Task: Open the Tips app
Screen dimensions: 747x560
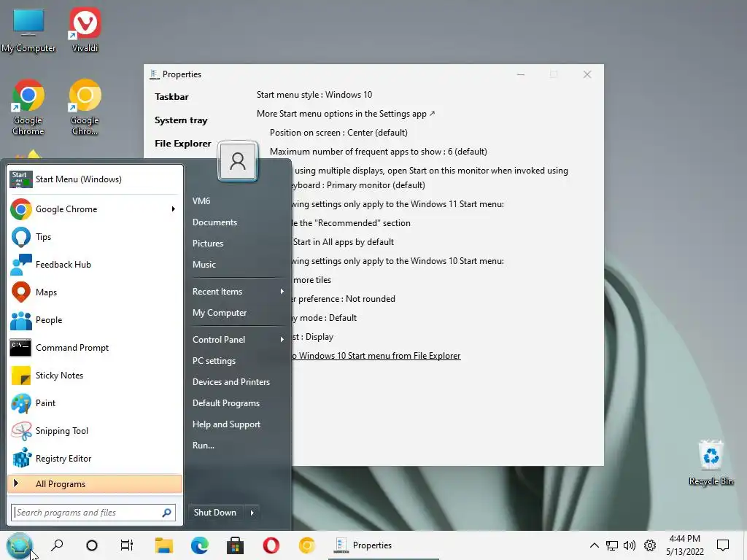Action: click(x=94, y=237)
